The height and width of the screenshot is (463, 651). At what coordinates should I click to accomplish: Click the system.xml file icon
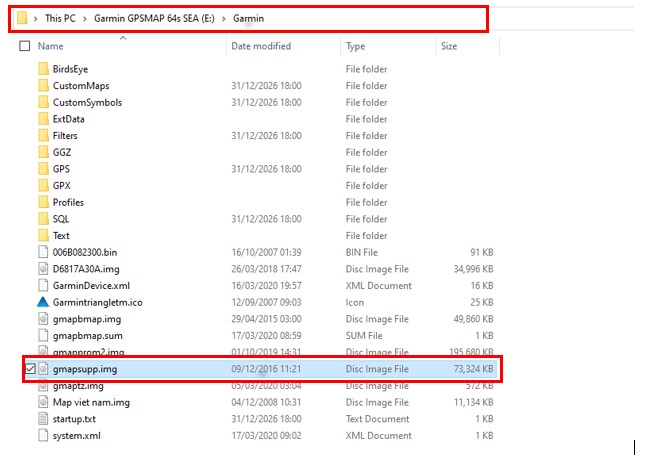click(x=43, y=435)
